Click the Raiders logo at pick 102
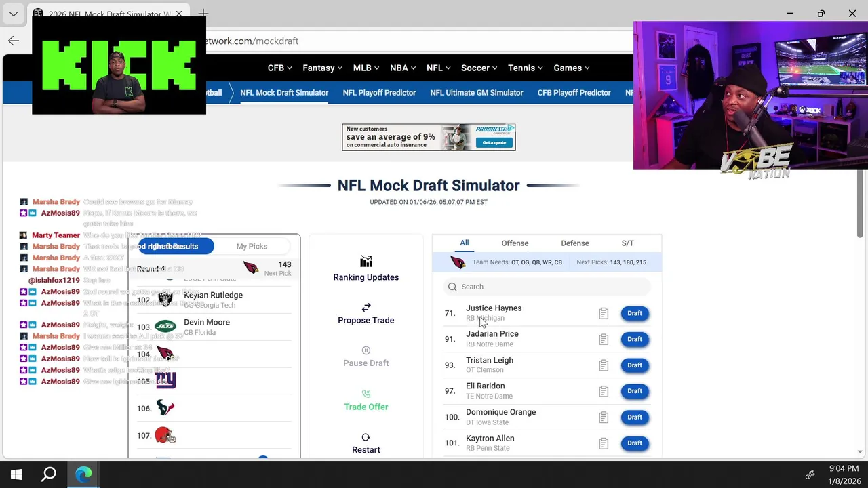The image size is (868, 488). 165,300
